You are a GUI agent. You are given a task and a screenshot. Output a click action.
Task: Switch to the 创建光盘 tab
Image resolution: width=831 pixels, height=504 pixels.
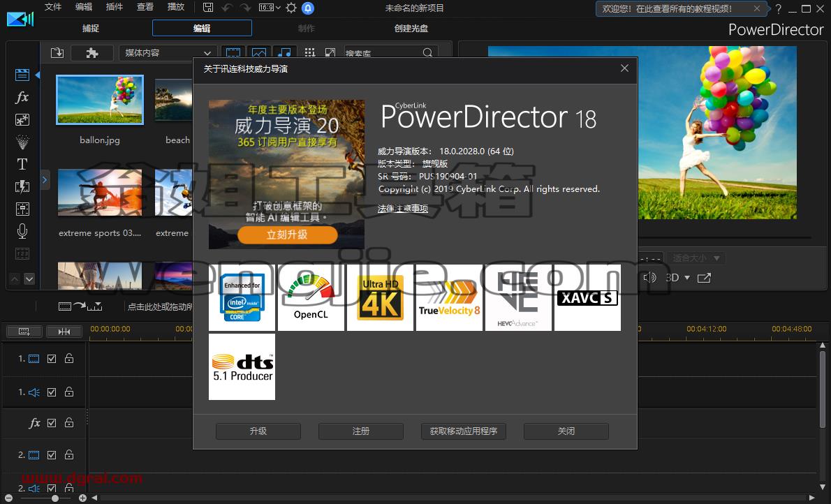click(411, 28)
